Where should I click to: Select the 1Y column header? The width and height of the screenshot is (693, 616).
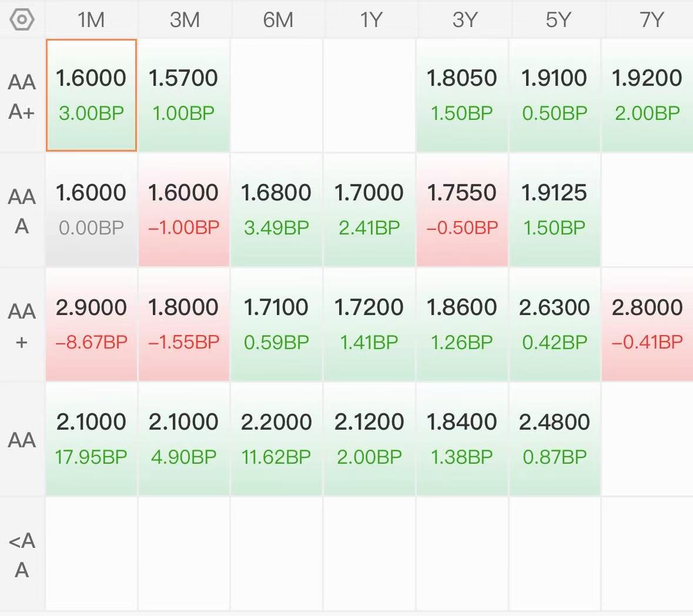point(370,20)
